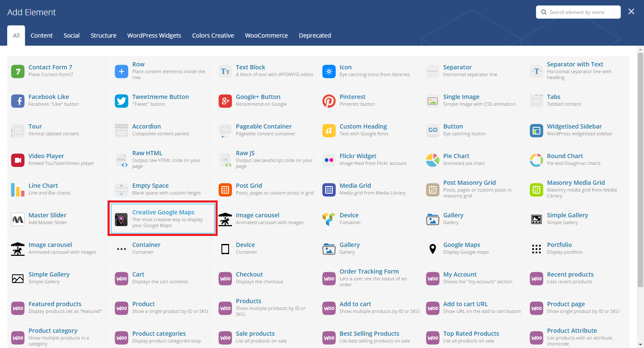Click the Video Player red icon
The width and height of the screenshot is (644, 348).
pyautogui.click(x=18, y=160)
